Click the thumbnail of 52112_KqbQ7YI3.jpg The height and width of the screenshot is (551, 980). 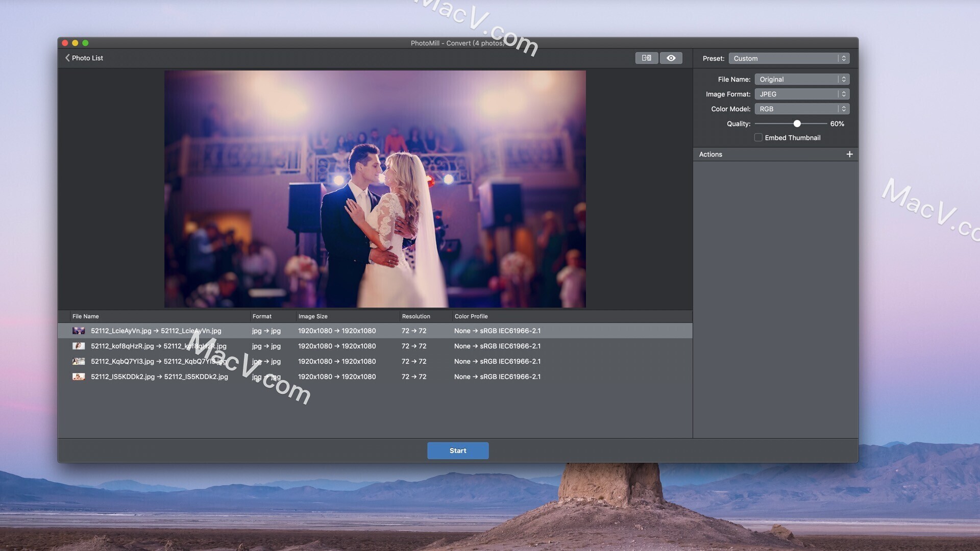point(79,361)
